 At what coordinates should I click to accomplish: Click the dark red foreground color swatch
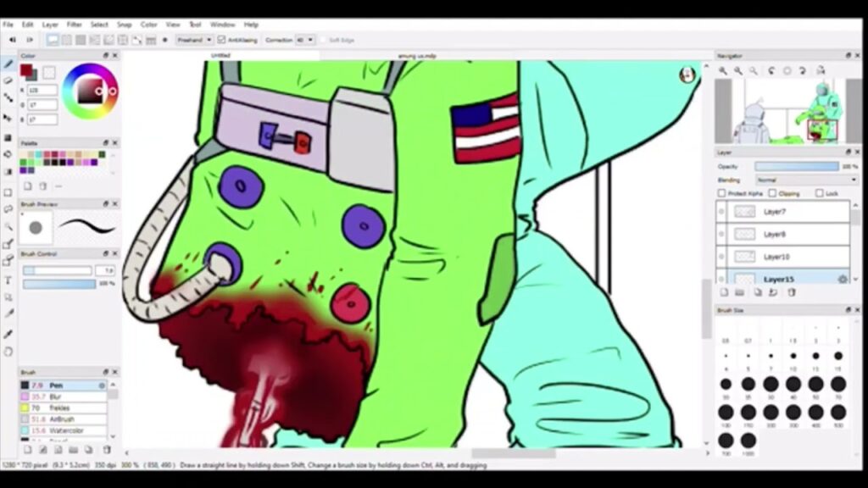(25, 70)
